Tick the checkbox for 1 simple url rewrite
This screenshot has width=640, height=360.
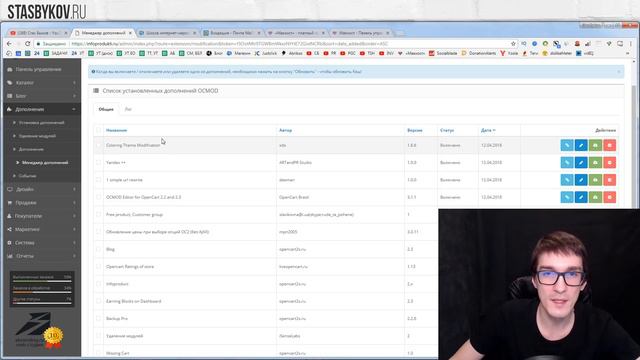(98, 180)
